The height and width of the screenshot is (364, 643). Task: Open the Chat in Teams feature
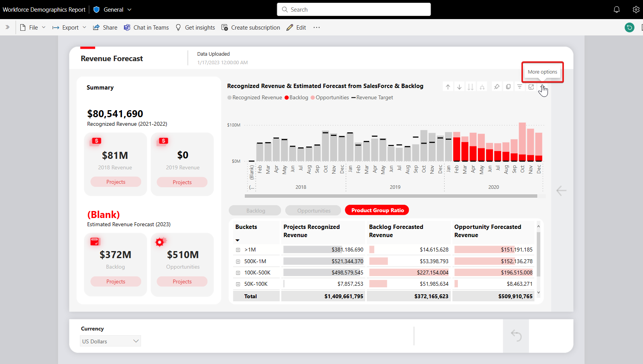tap(146, 27)
